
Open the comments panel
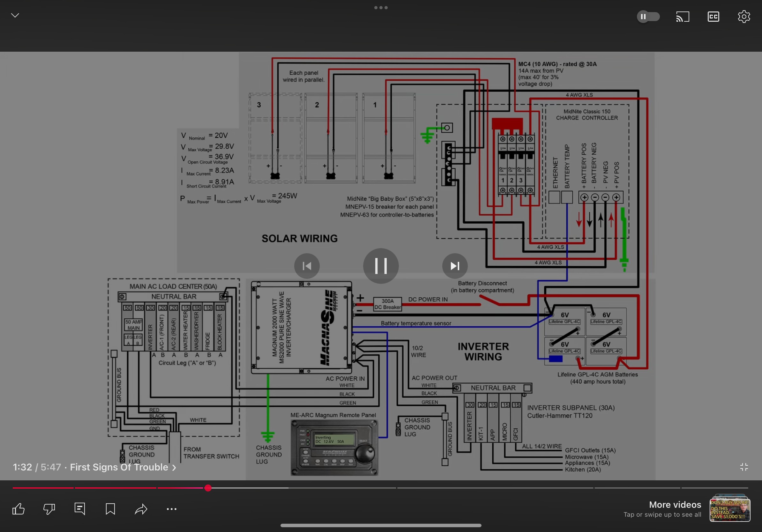(x=80, y=509)
